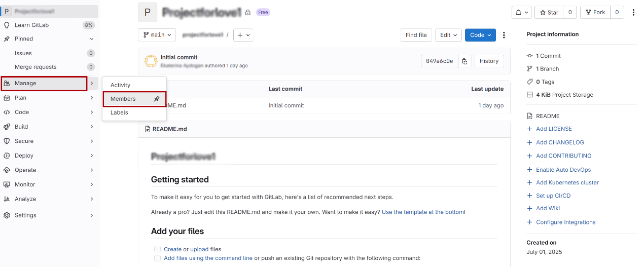Screen dimensions: 644x267
Task: Collapse the Pinned section chevron
Action: 92,39
